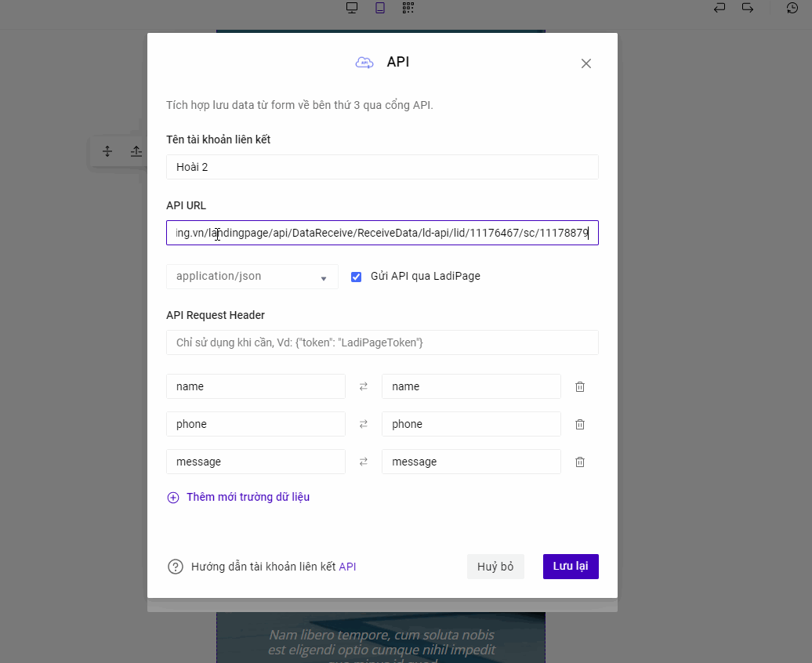Image resolution: width=812 pixels, height=663 pixels.
Task: Delete the phone field mapping row
Action: (580, 424)
